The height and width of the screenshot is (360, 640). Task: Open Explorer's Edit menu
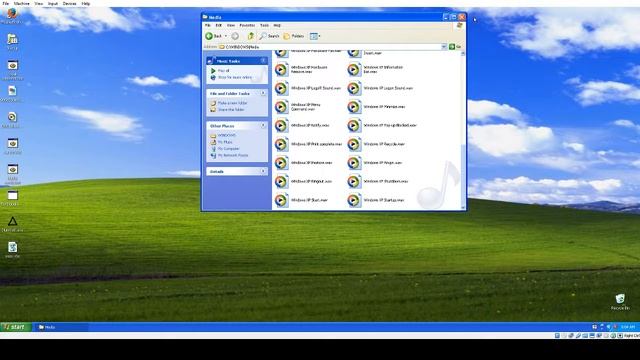(x=218, y=25)
